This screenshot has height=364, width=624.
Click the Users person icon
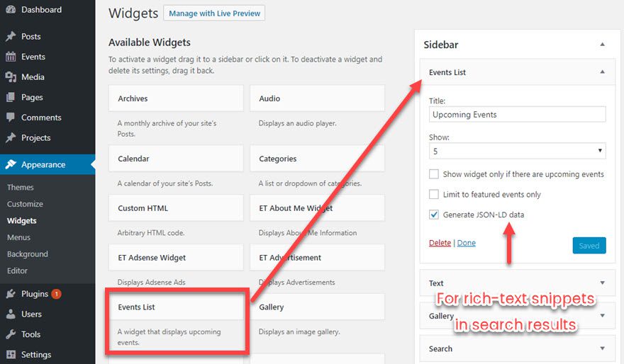(11, 314)
